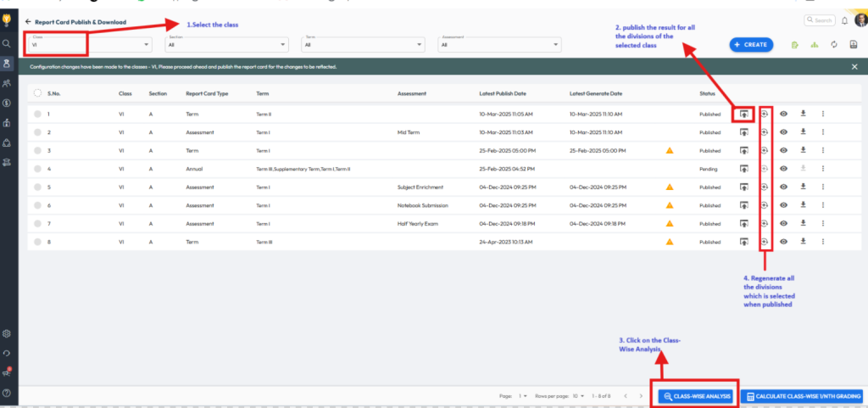868x408 pixels.
Task: Toggle the select-all checkbox in table header
Action: [x=38, y=93]
